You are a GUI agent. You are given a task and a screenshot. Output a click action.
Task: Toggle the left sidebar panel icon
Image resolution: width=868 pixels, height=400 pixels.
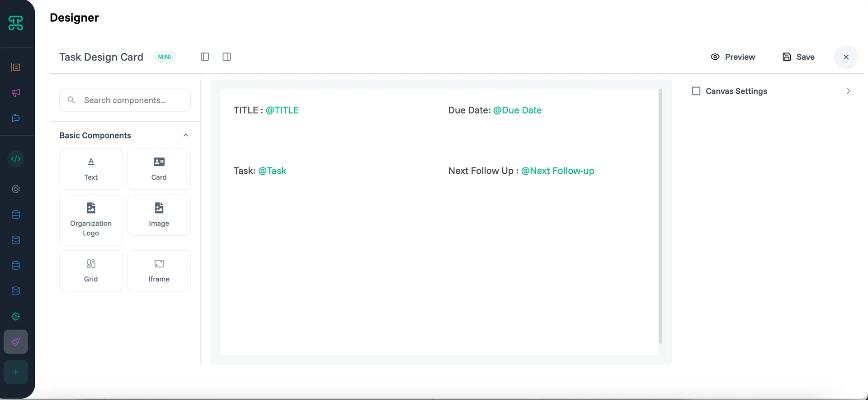(x=205, y=57)
